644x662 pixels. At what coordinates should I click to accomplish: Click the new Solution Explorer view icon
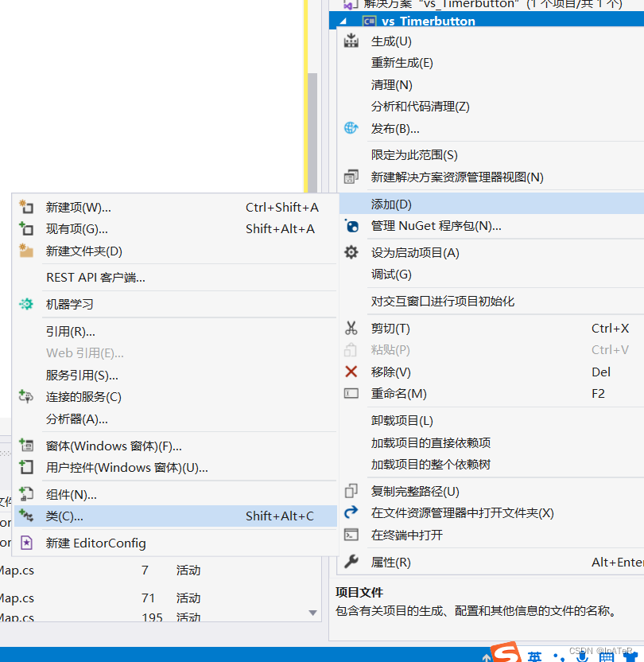click(x=351, y=177)
